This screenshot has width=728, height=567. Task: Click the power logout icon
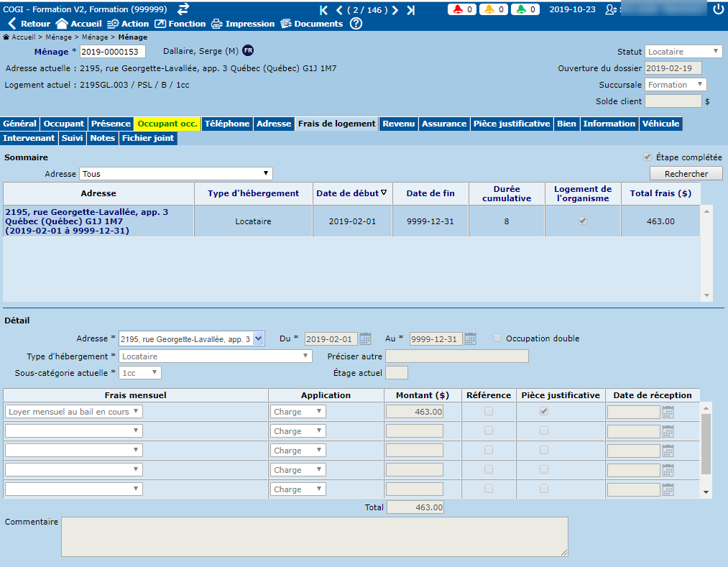(x=717, y=9)
